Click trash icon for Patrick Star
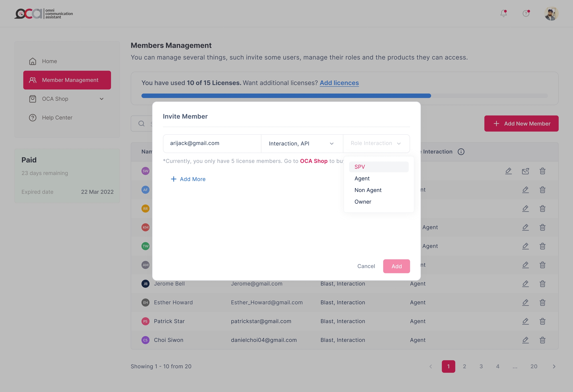The width and height of the screenshot is (573, 392). tap(542, 321)
